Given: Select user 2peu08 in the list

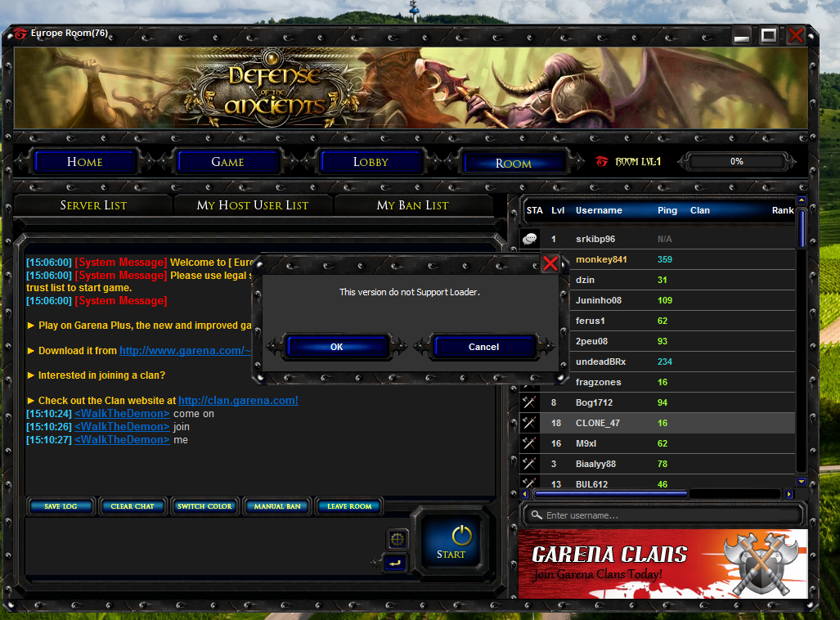Looking at the screenshot, I should coord(681,341).
